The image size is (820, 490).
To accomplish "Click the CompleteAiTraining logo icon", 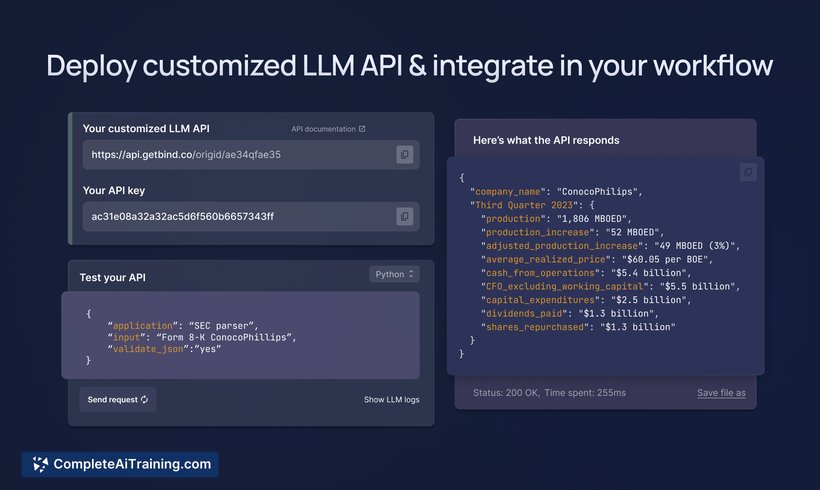I will (40, 464).
